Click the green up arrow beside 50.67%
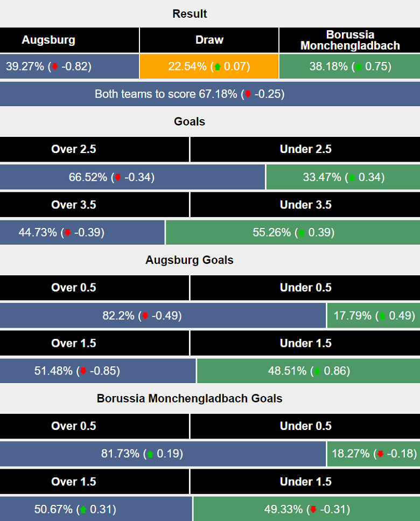This screenshot has width=420, height=521. pos(82,510)
